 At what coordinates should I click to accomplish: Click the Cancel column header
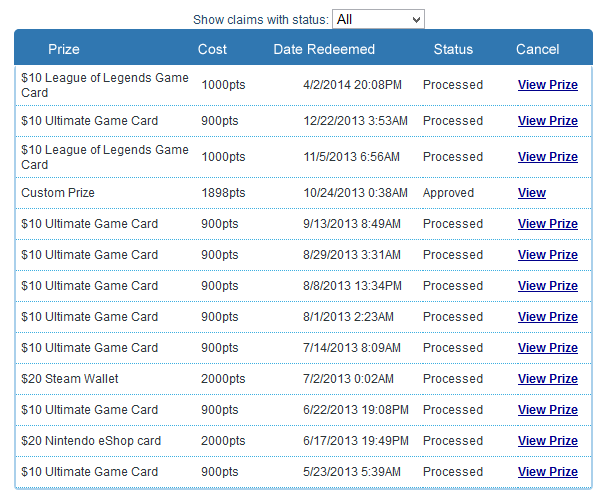537,49
